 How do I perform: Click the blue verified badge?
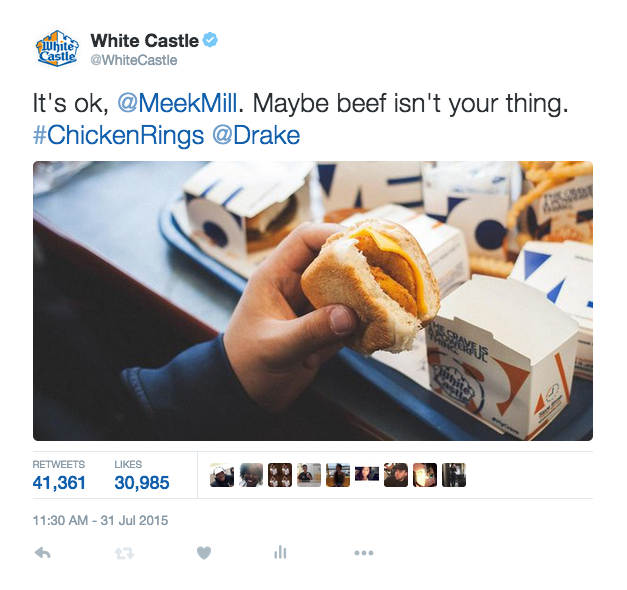click(210, 40)
